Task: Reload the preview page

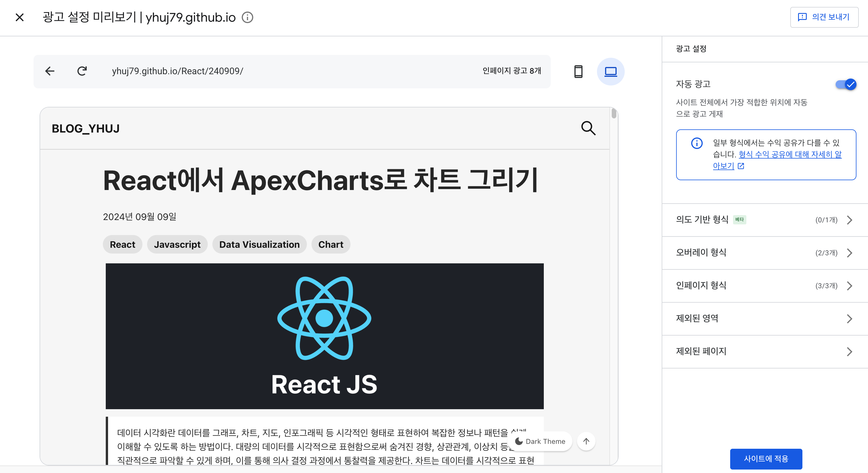Action: pos(82,71)
